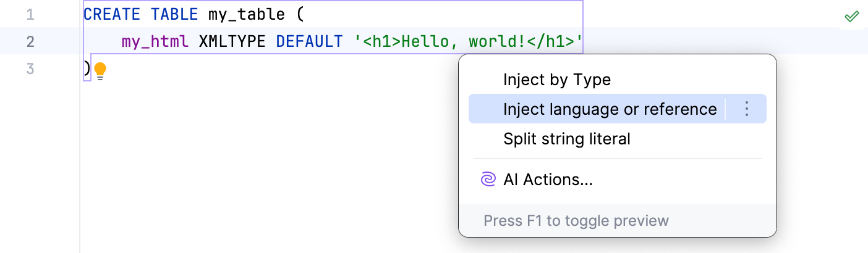The height and width of the screenshot is (253, 868).
Task: Click the green Hello, world! string literal
Action: [469, 41]
